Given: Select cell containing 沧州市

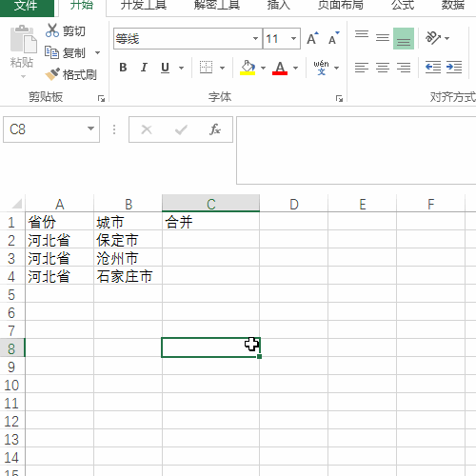Looking at the screenshot, I should click(128, 258).
